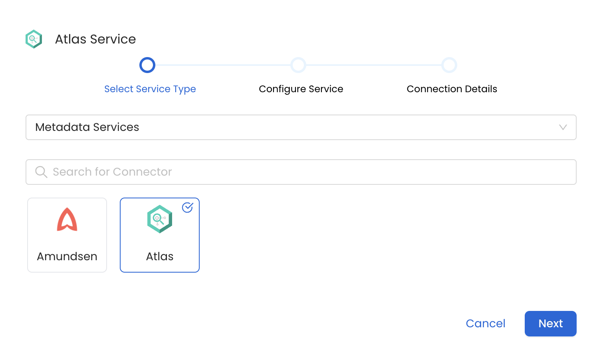Click the third step circle indicator
The image size is (603, 364).
449,65
